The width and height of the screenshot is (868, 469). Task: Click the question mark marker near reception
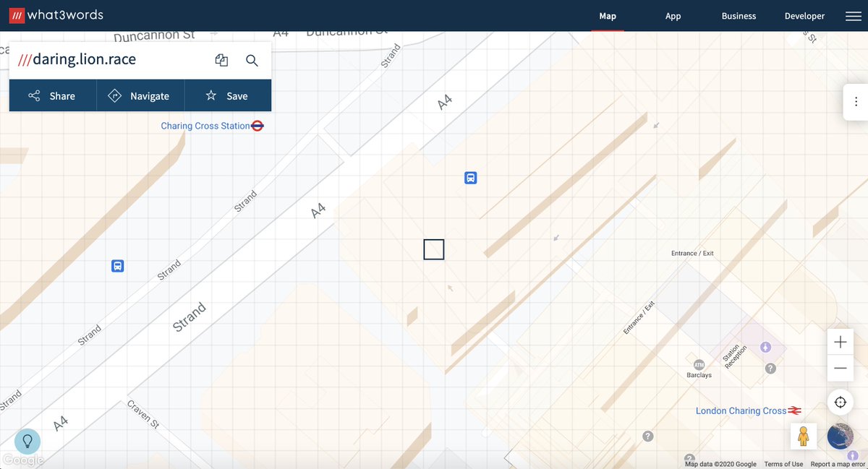pos(770,369)
